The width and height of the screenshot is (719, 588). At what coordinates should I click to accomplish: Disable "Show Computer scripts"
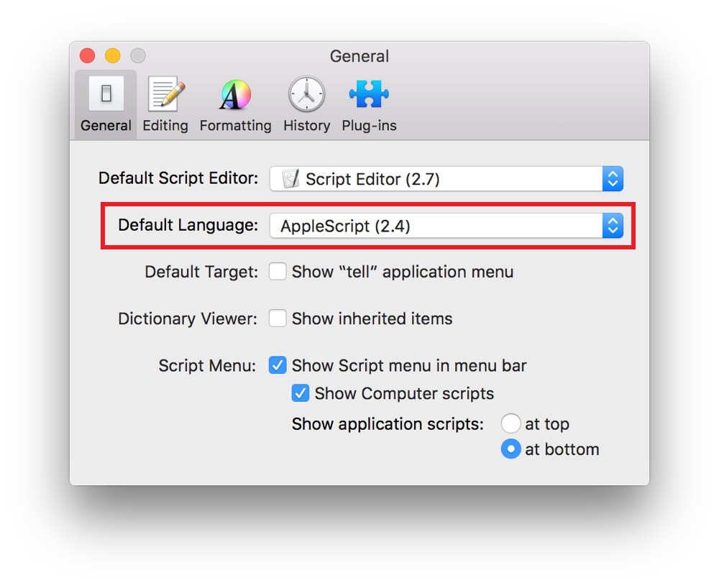pyautogui.click(x=300, y=393)
